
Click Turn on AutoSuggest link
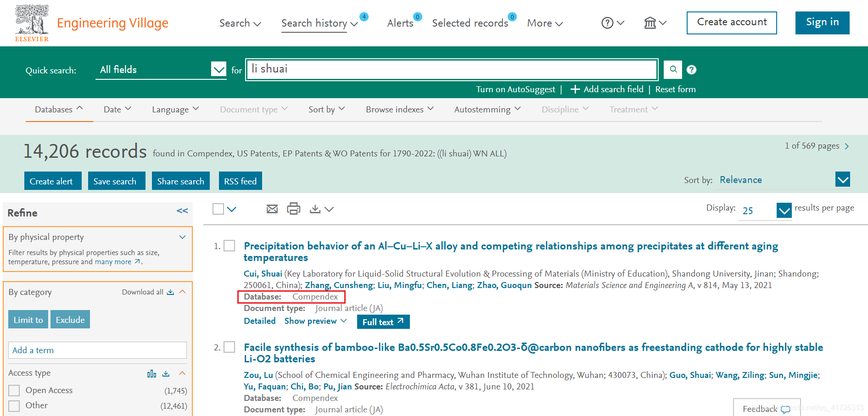pyautogui.click(x=515, y=89)
